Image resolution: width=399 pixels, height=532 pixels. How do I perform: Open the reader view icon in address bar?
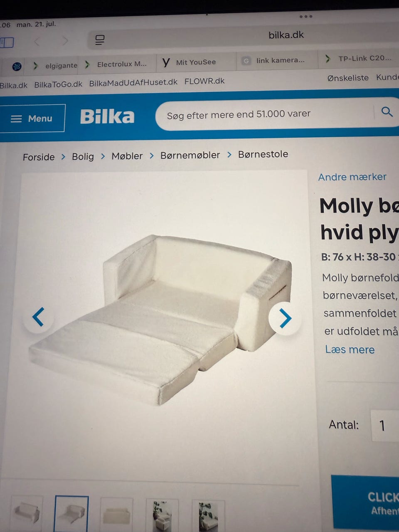[x=100, y=40]
